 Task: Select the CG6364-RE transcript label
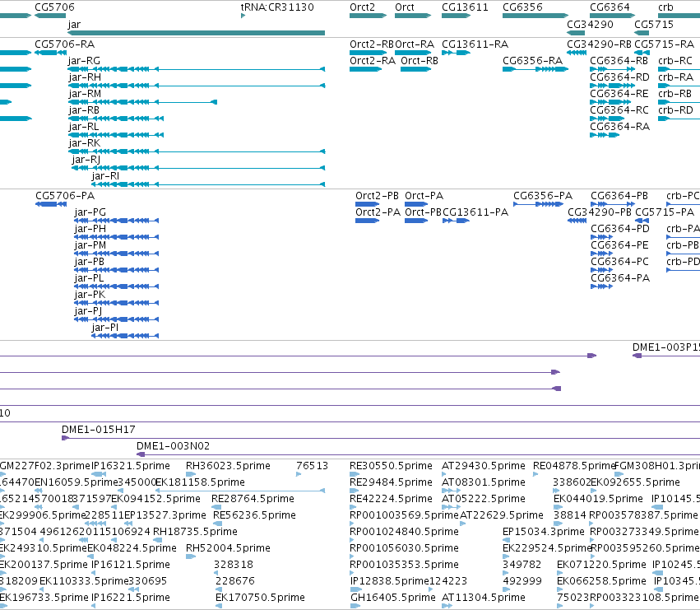(619, 94)
